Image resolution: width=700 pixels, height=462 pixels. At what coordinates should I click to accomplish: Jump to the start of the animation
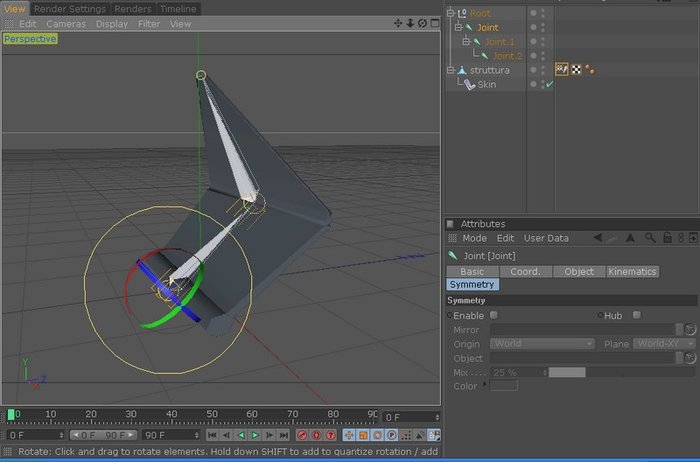212,435
